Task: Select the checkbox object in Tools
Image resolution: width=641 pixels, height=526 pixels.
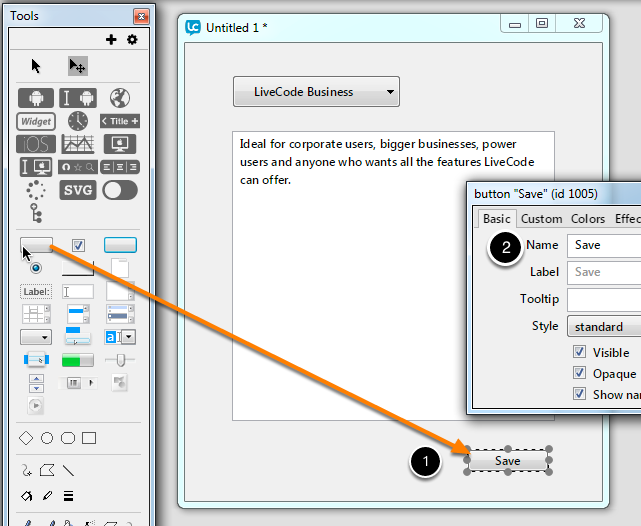Action: pos(78,245)
